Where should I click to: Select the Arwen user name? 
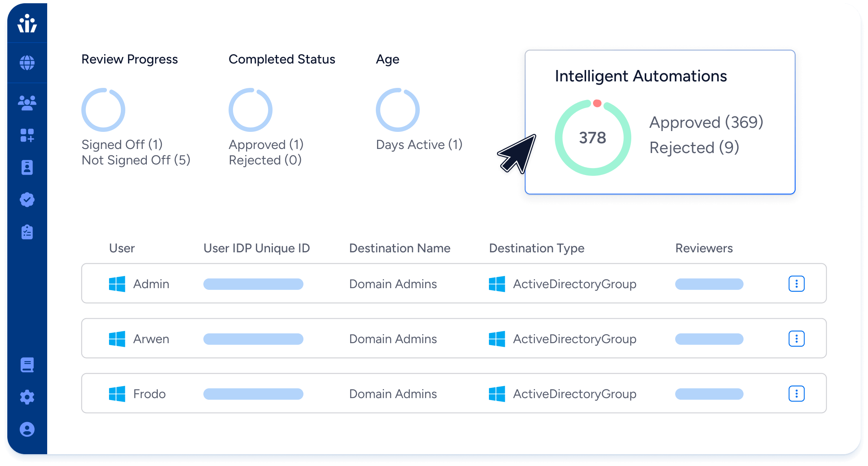(151, 339)
